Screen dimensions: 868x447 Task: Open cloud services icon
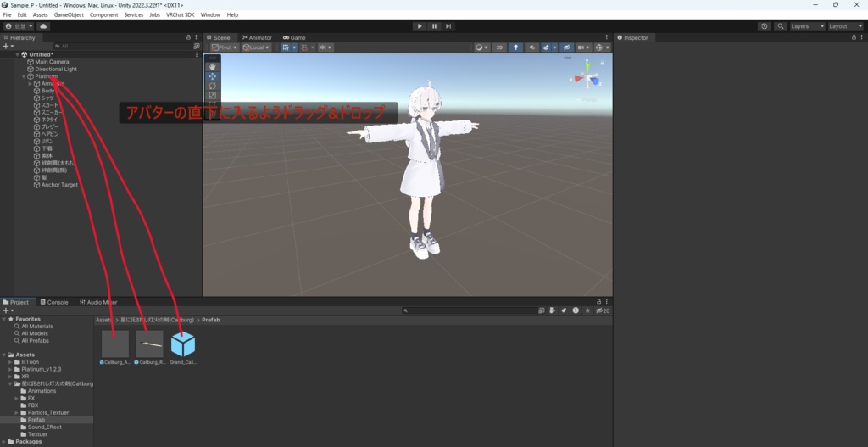coord(43,26)
